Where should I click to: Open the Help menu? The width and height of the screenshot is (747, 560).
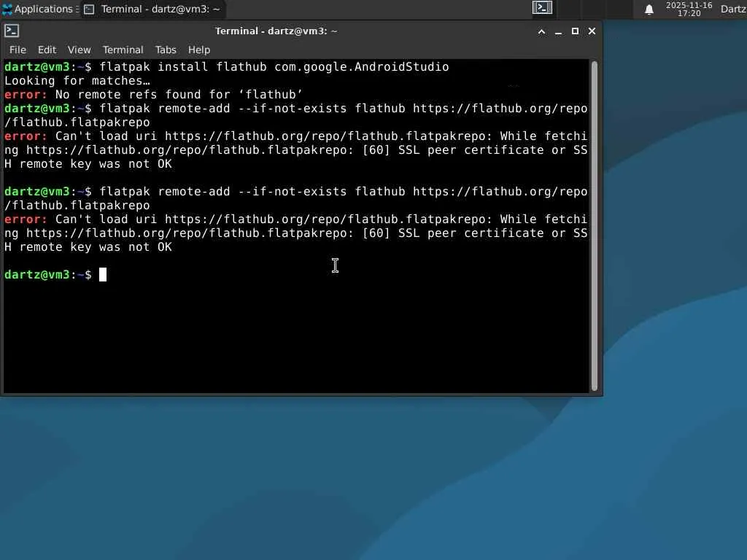199,50
